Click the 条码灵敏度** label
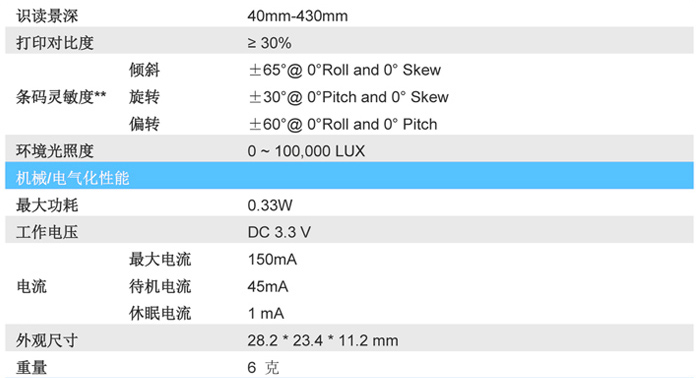Viewport: 700px width, 378px height. (x=61, y=97)
